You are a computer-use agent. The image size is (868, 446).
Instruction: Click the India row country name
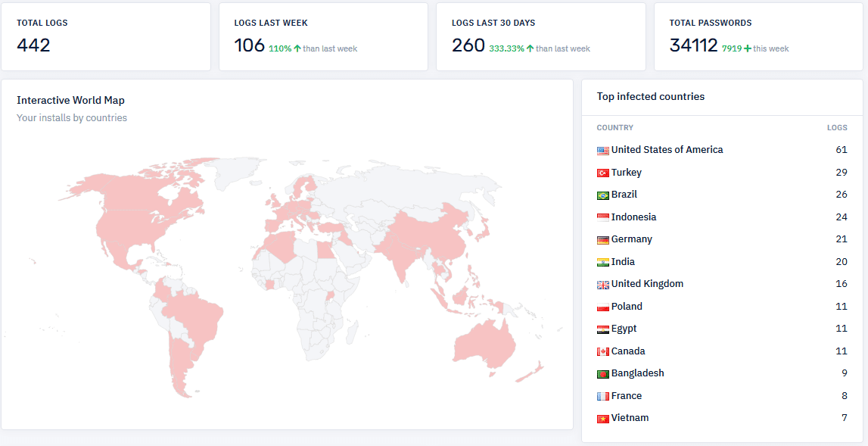(623, 262)
